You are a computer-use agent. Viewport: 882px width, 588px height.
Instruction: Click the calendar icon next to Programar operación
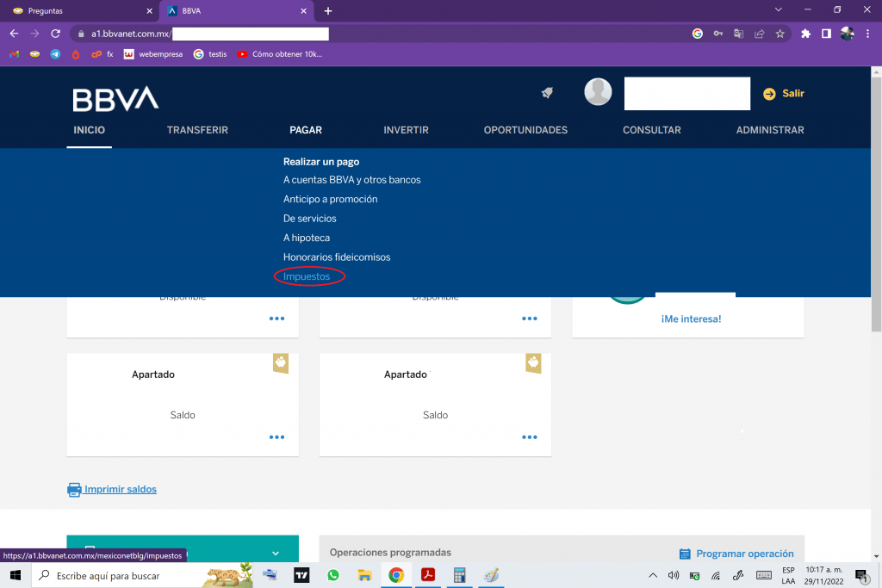pos(685,554)
